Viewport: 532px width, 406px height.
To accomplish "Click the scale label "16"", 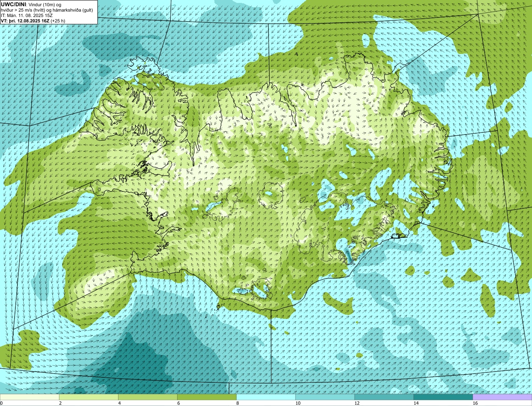I will click(x=475, y=403).
